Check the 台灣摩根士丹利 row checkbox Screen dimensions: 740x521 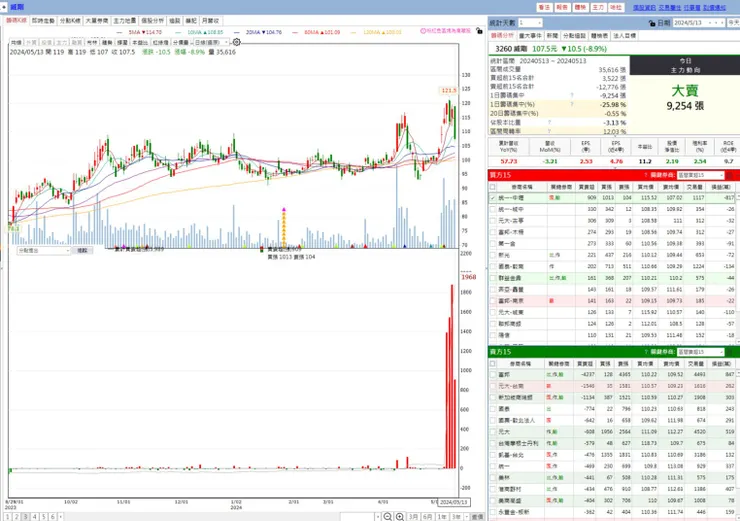point(493,444)
